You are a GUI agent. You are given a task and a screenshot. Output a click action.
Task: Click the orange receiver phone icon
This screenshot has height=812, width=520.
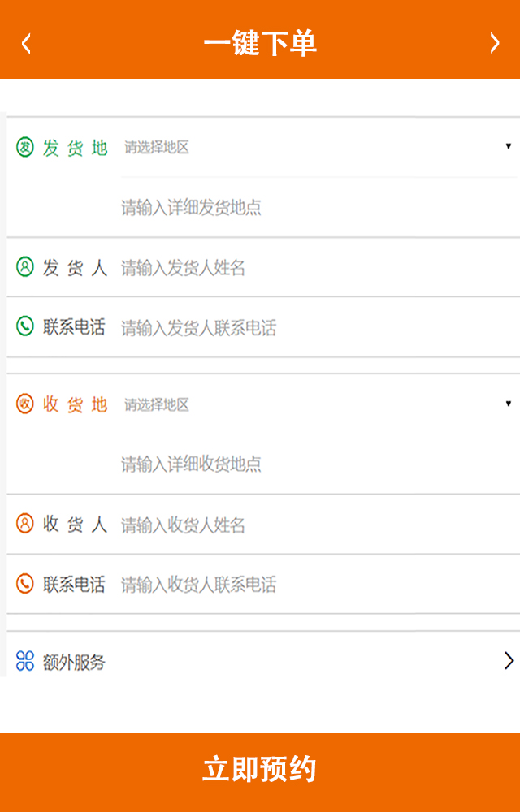point(25,584)
